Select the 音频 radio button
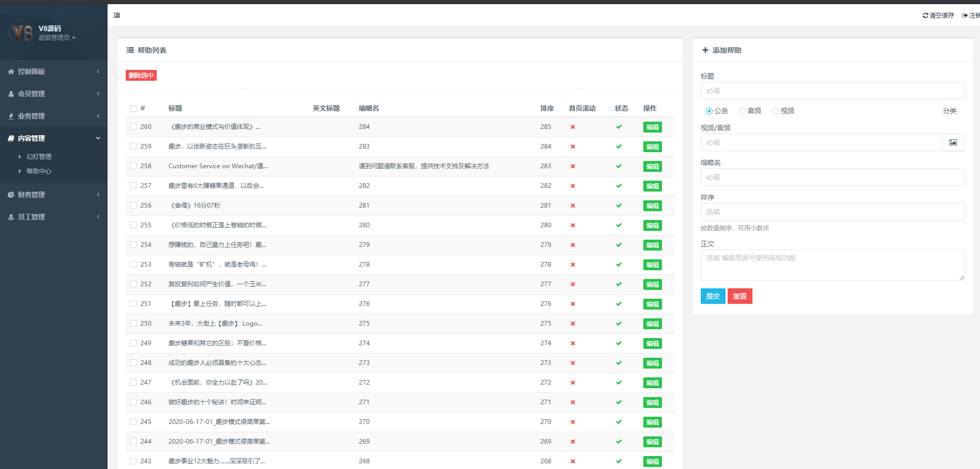 point(742,111)
